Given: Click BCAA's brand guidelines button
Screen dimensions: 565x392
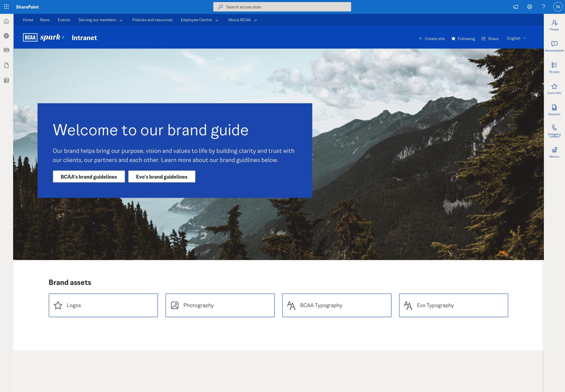Looking at the screenshot, I should click(x=89, y=176).
